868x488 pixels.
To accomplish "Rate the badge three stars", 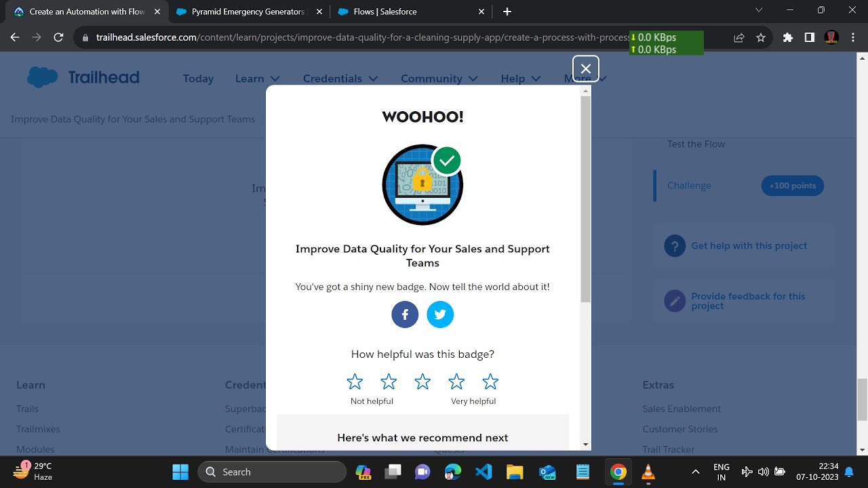I will pos(422,382).
